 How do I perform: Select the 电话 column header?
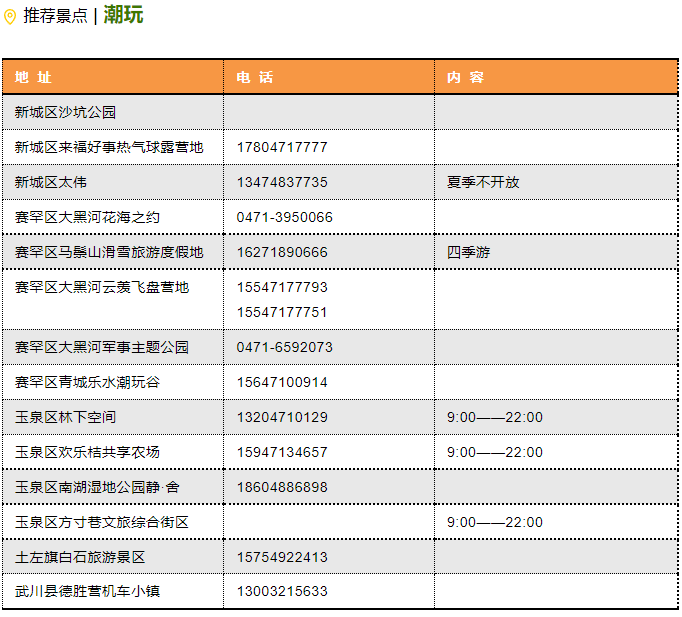(x=254, y=77)
